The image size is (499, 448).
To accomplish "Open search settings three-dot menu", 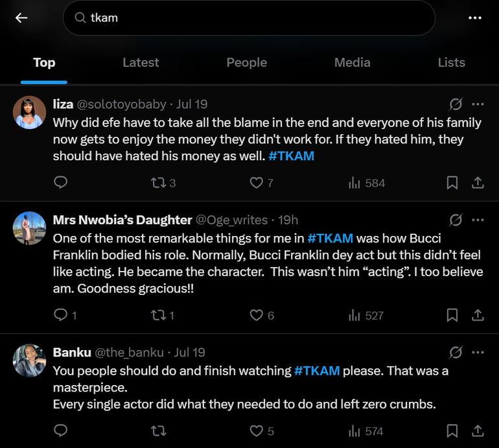I will (475, 18).
